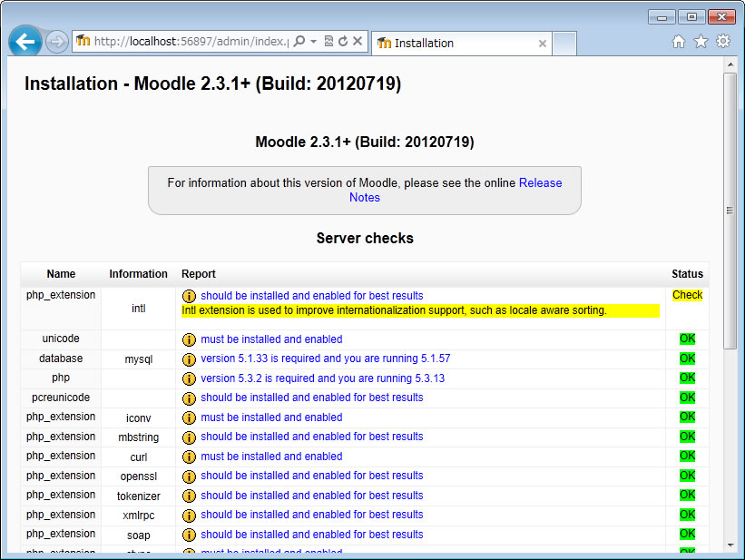The width and height of the screenshot is (745, 560).
Task: Click the vertical scrollbar down arrow
Action: 730,545
